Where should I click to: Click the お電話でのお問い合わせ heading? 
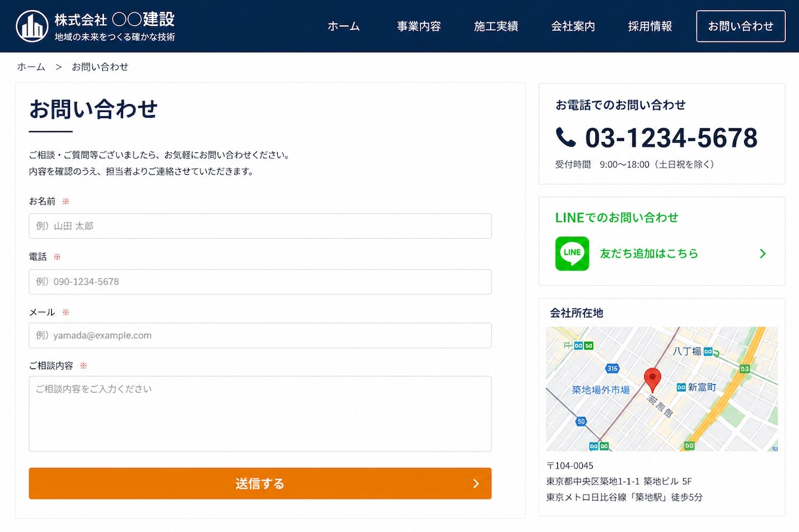coord(621,105)
